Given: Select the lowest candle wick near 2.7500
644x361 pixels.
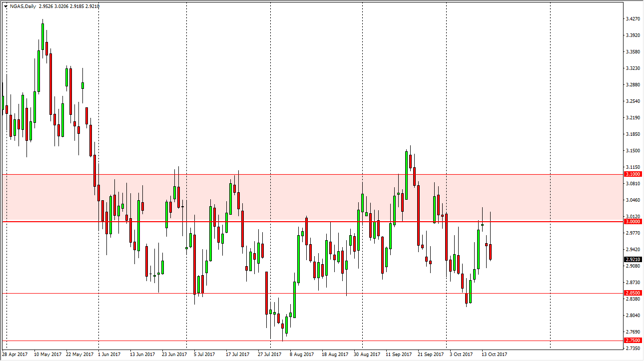Looking at the screenshot, I should 283,335.
